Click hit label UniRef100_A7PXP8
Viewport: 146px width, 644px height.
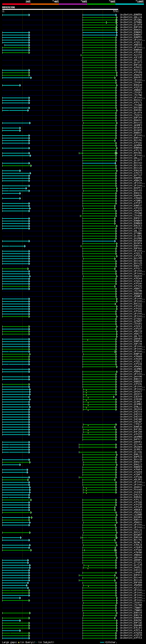tap(131, 72)
